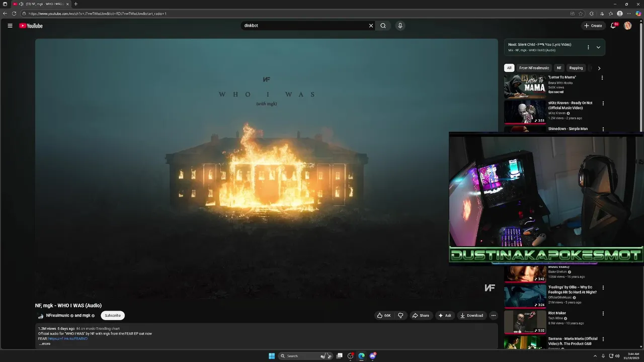Go to YouTube home via logo
644x362 pixels.
point(31,26)
